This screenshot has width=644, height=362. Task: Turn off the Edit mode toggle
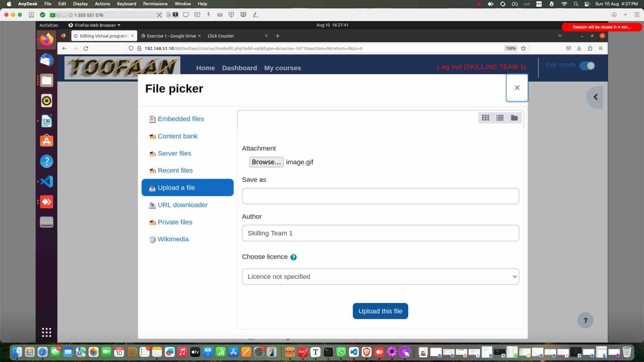[587, 66]
